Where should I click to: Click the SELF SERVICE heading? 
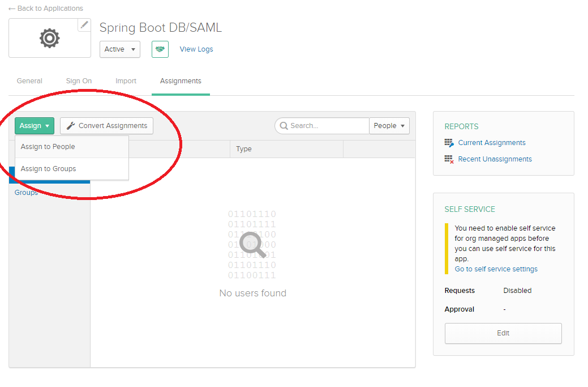pos(470,210)
